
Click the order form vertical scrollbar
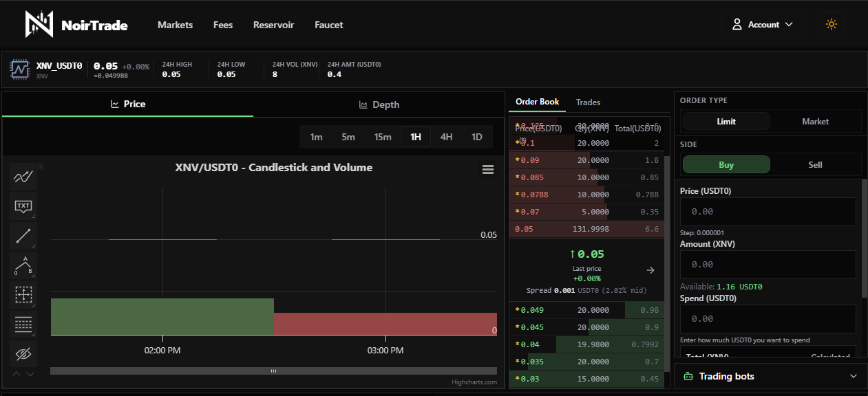click(865, 239)
